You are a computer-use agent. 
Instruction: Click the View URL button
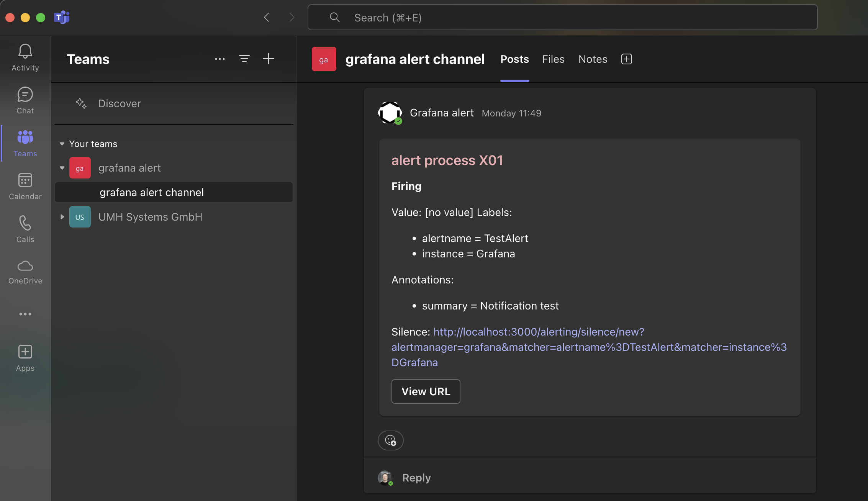pyautogui.click(x=426, y=391)
